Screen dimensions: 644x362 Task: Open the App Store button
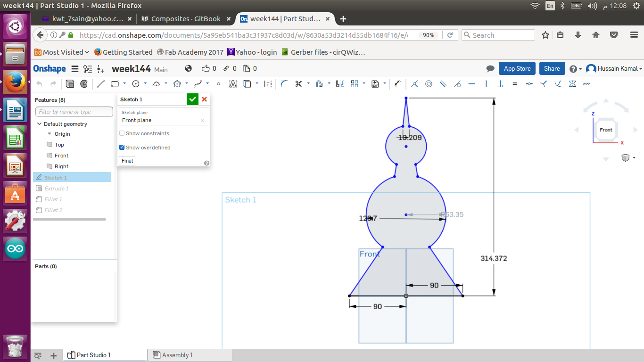[517, 68]
